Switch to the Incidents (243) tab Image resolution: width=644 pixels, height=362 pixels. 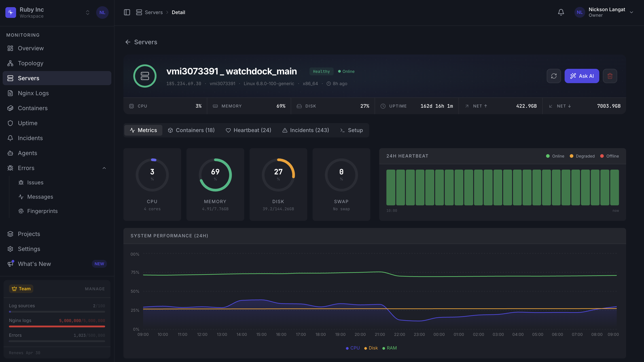pyautogui.click(x=305, y=130)
